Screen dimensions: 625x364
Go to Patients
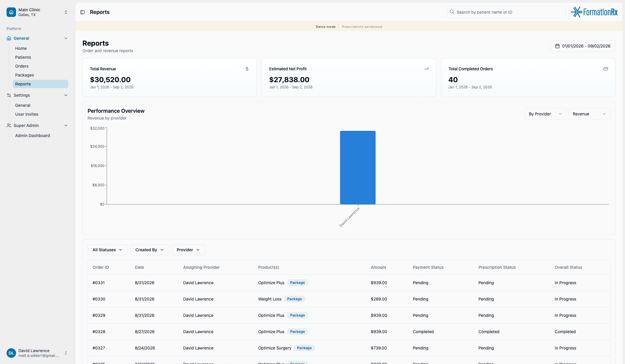pyautogui.click(x=23, y=57)
